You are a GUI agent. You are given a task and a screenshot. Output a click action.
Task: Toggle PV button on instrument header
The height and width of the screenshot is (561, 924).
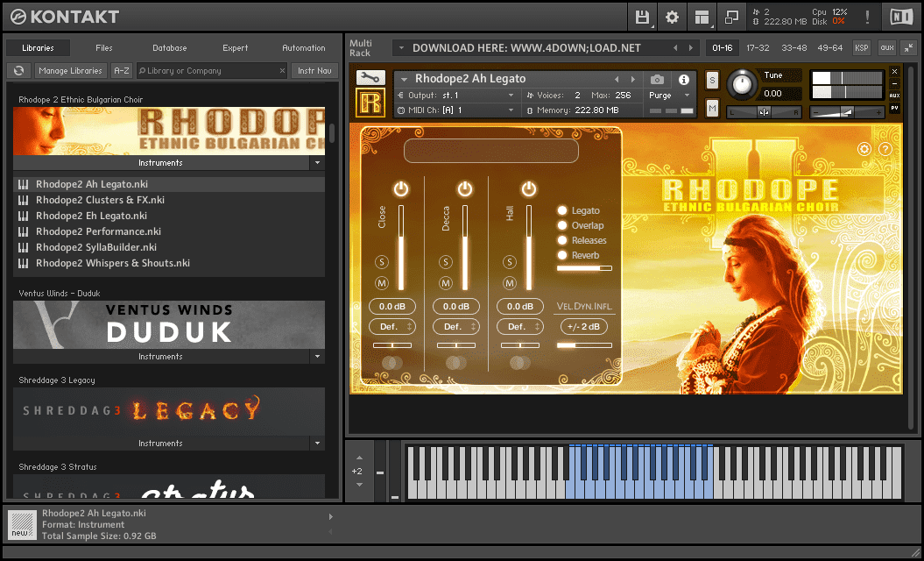(894, 108)
